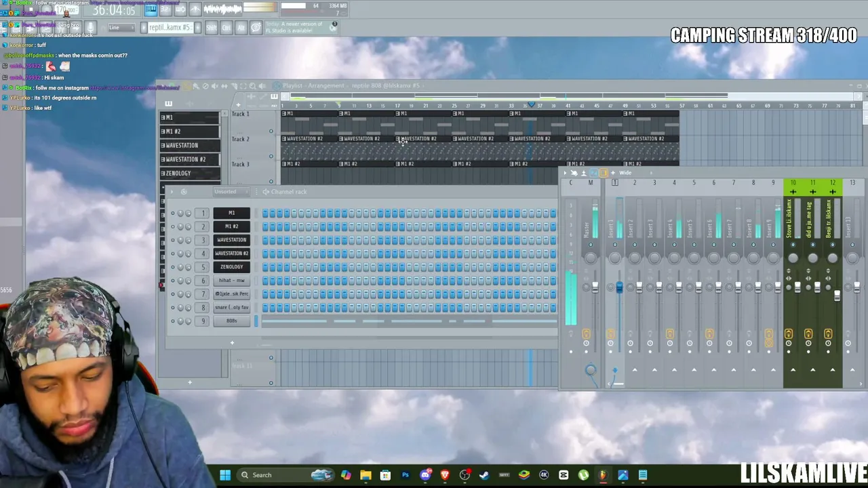Open the M1 channel button in Channel rack
Viewport: 868px width, 488px height.
pyautogui.click(x=231, y=213)
